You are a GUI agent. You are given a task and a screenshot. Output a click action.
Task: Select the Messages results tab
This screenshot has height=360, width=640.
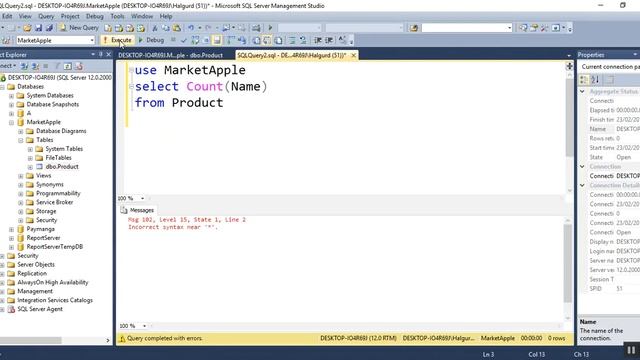click(138, 210)
